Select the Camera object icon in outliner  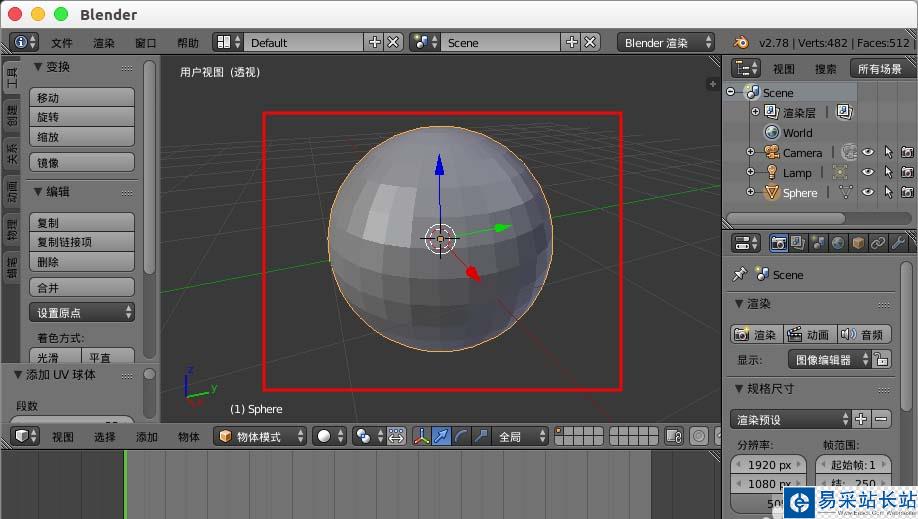[772, 152]
